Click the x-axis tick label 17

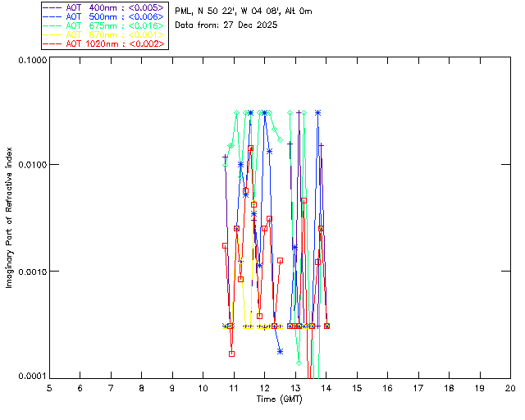coord(418,388)
